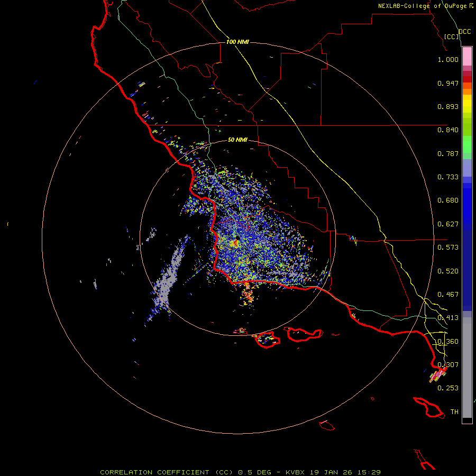The height and width of the screenshot is (476, 476).
Task: Click the 15:29 timestamp in the footer
Action: (369, 472)
